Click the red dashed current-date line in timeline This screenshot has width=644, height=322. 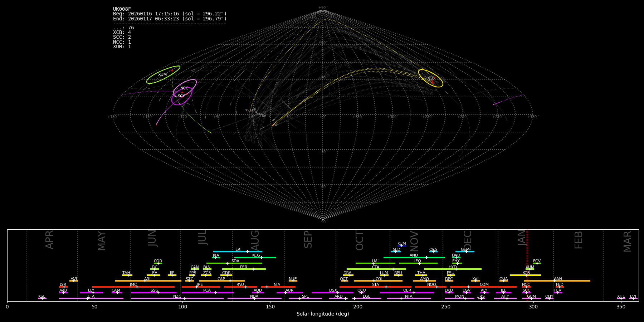(527, 265)
